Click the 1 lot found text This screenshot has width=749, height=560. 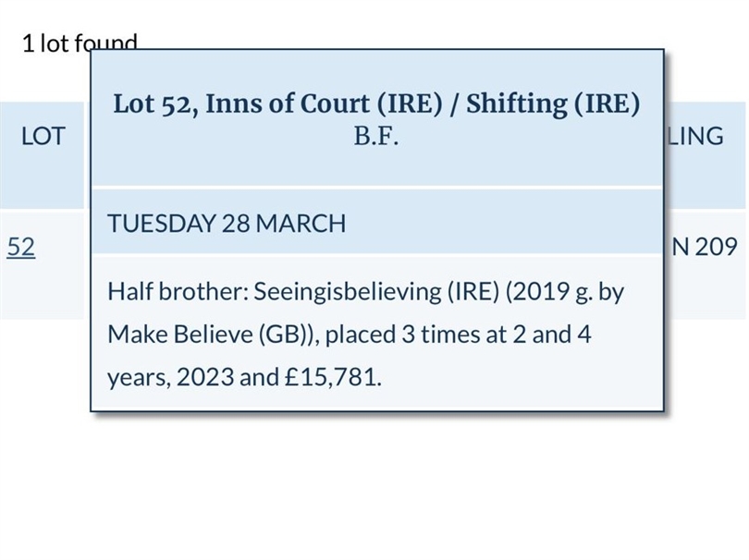(x=80, y=43)
